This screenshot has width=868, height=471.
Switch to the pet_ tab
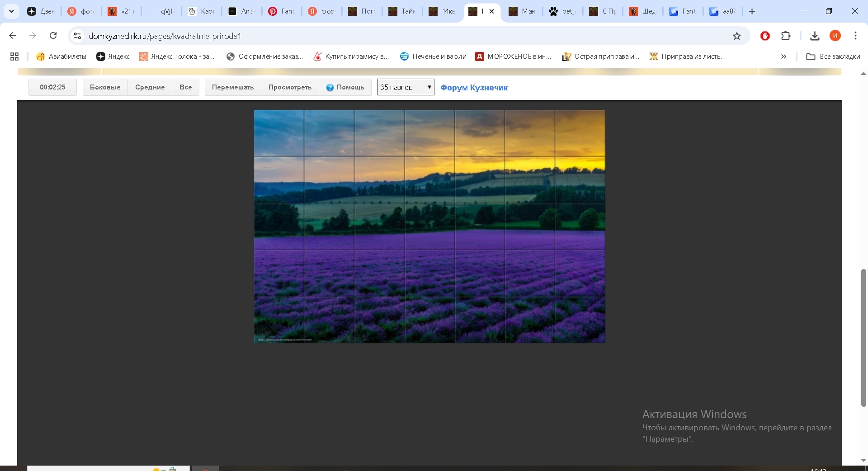(562, 11)
